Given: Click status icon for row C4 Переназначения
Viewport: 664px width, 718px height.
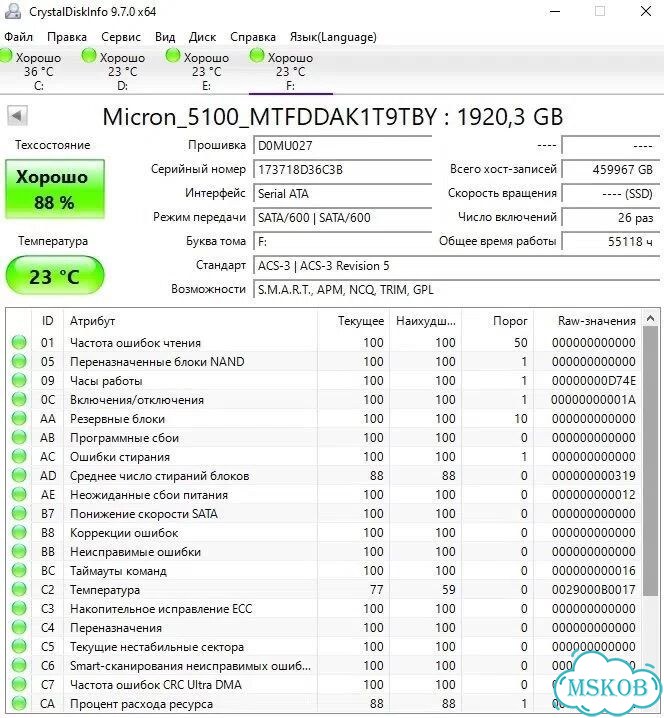Looking at the screenshot, I should (x=19, y=627).
